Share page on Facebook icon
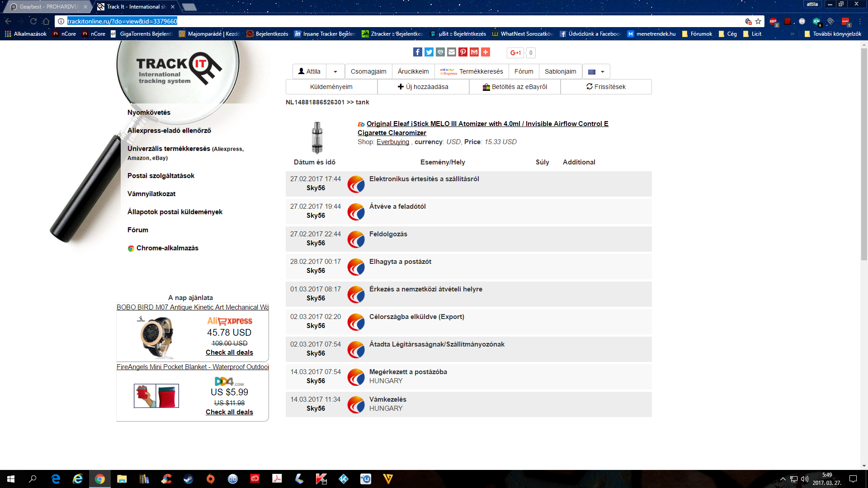 [x=417, y=52]
